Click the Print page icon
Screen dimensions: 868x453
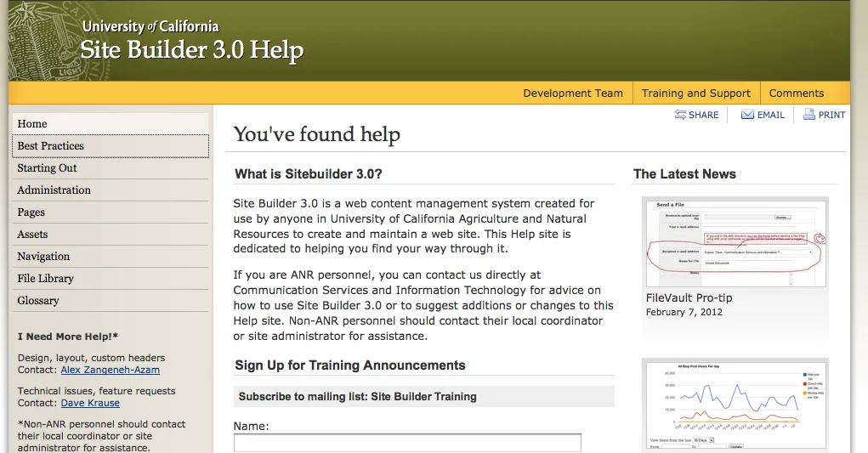(x=809, y=115)
